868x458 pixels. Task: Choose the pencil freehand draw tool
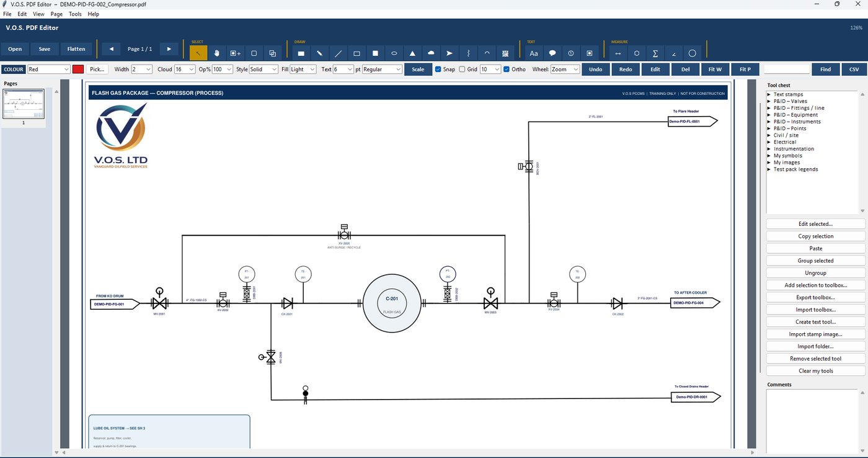click(x=320, y=53)
